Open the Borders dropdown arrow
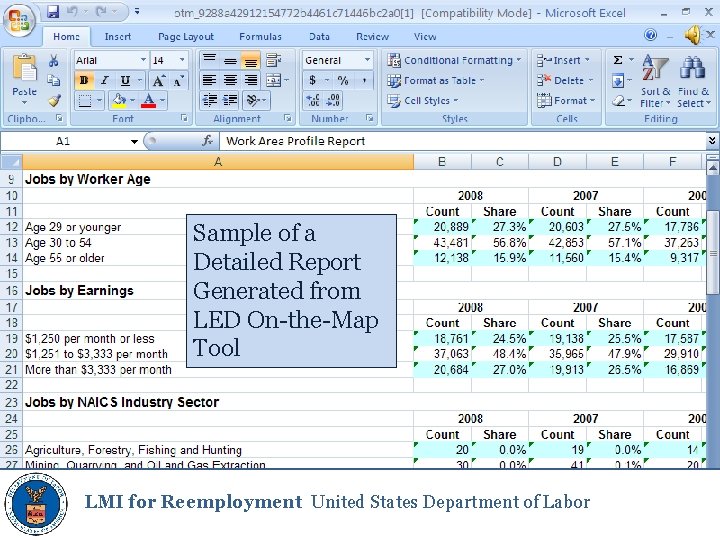 coord(99,100)
